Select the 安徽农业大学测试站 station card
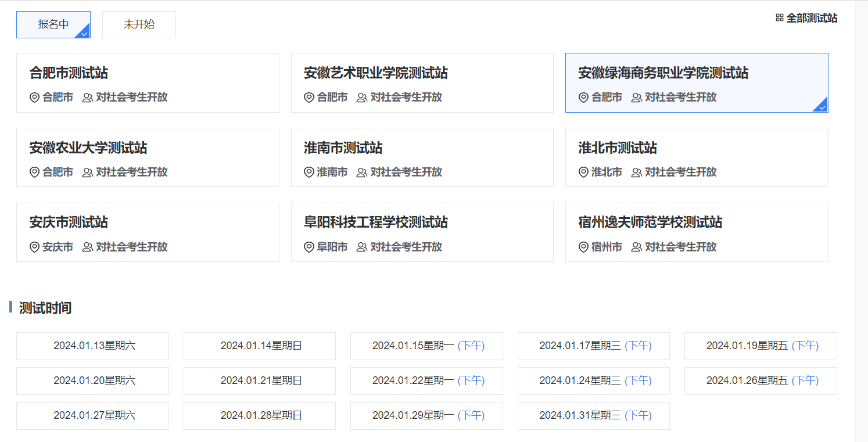The image size is (868, 442). tap(148, 157)
